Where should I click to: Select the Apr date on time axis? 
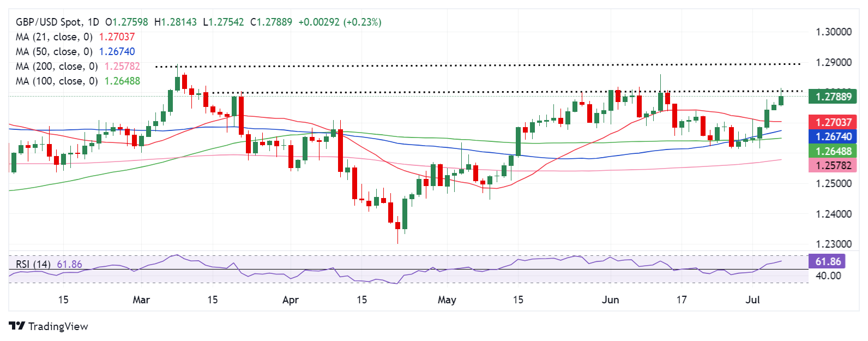pyautogui.click(x=291, y=300)
